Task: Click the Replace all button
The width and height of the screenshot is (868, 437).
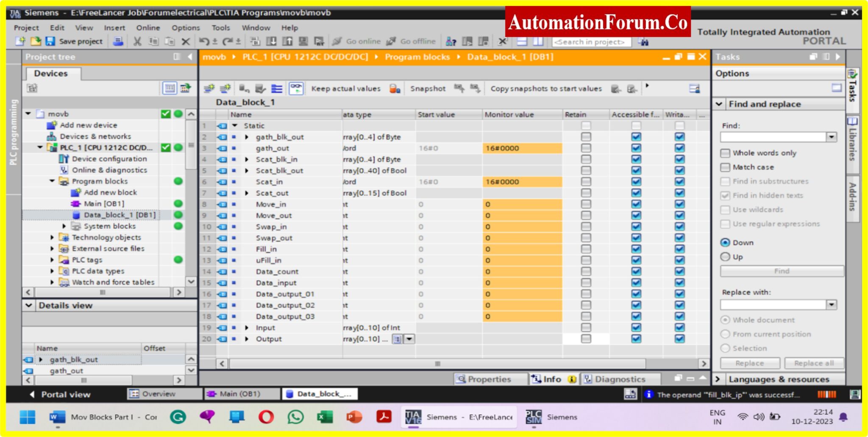Action: (x=814, y=363)
